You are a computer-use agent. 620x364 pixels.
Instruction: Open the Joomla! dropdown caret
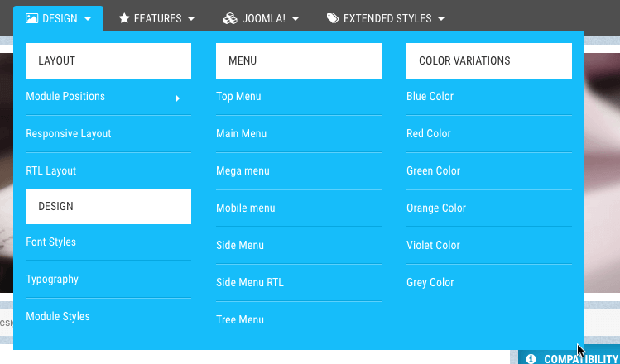click(x=296, y=18)
